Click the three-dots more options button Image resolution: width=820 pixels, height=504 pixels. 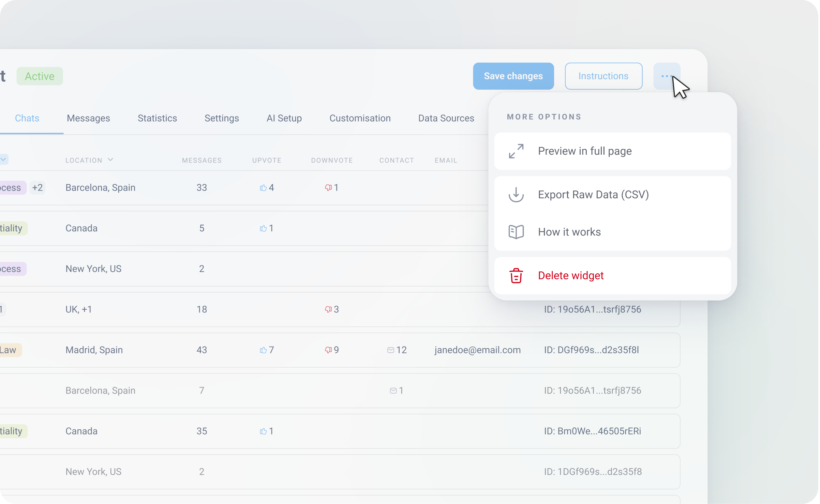[666, 76]
